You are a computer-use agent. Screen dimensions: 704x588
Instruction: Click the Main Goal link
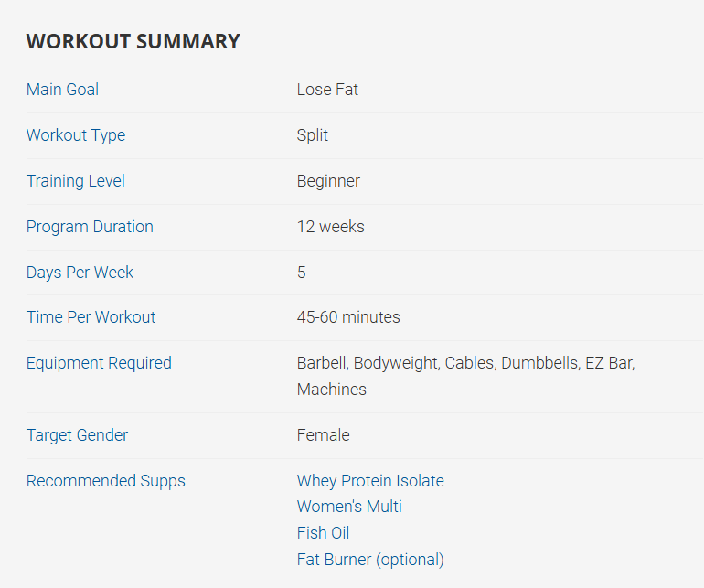[x=62, y=90]
